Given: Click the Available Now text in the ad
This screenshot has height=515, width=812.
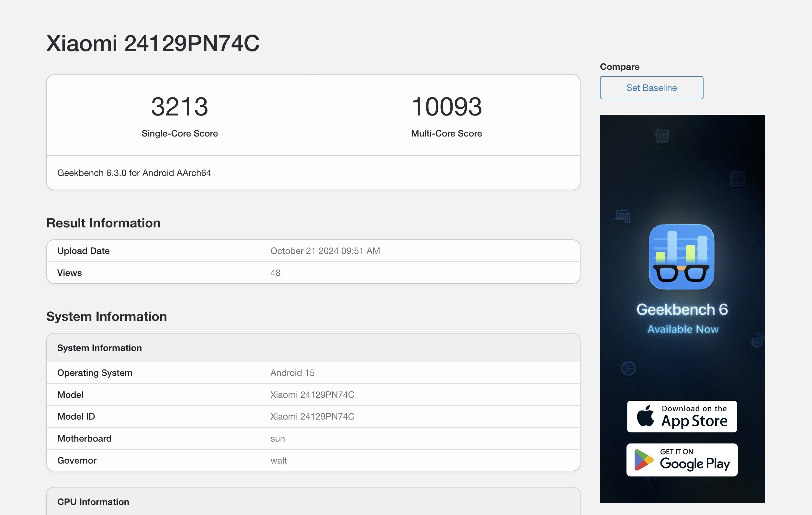Looking at the screenshot, I should [683, 329].
